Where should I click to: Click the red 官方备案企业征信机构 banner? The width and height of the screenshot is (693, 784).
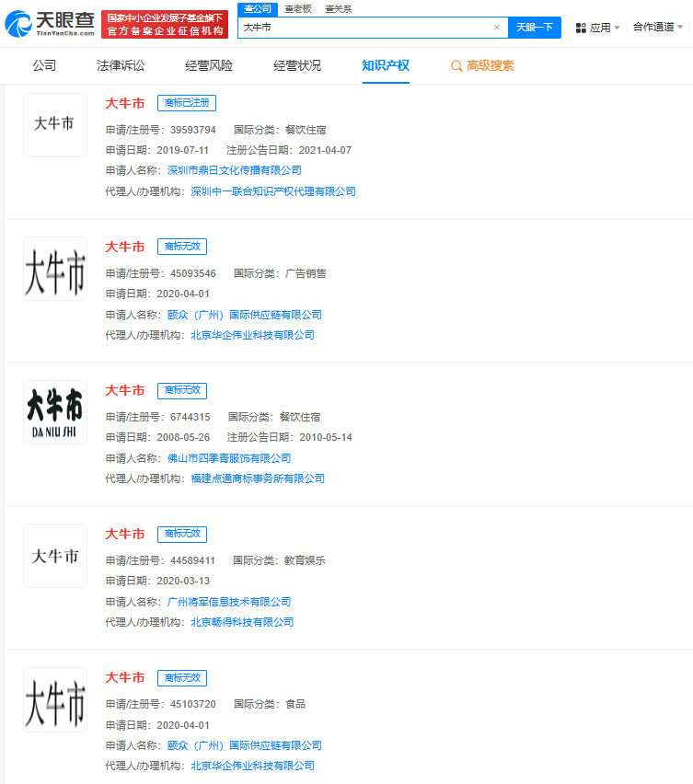[165, 24]
